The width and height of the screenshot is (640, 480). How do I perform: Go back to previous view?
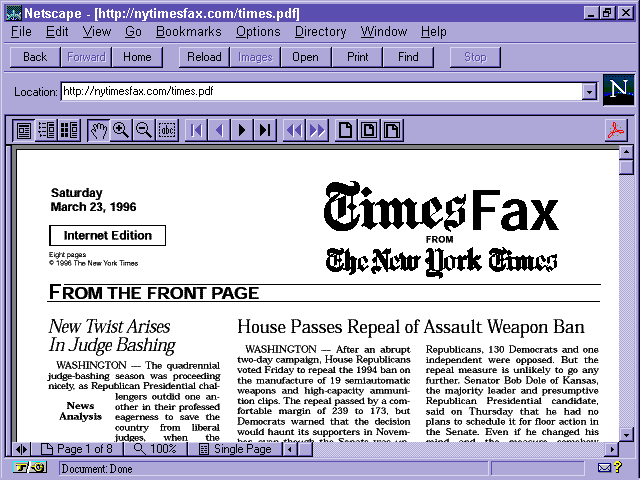[294, 131]
